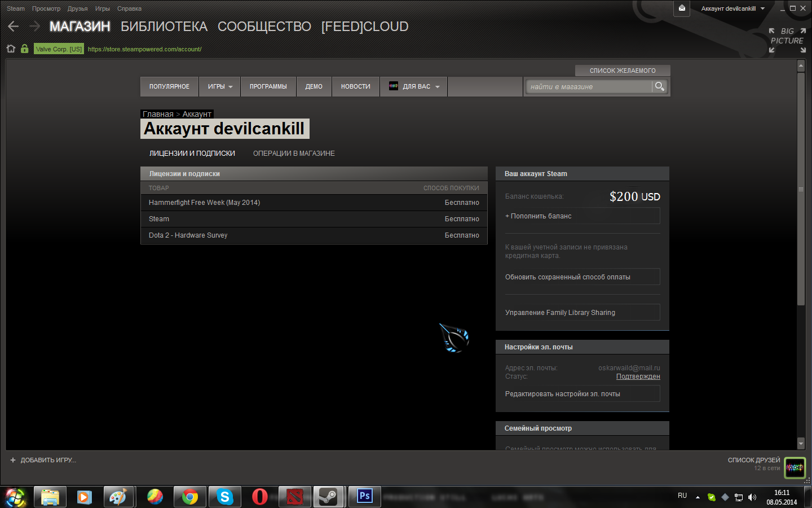Click scrollbar up arrow of page
This screenshot has width=812, height=508.
(801, 66)
